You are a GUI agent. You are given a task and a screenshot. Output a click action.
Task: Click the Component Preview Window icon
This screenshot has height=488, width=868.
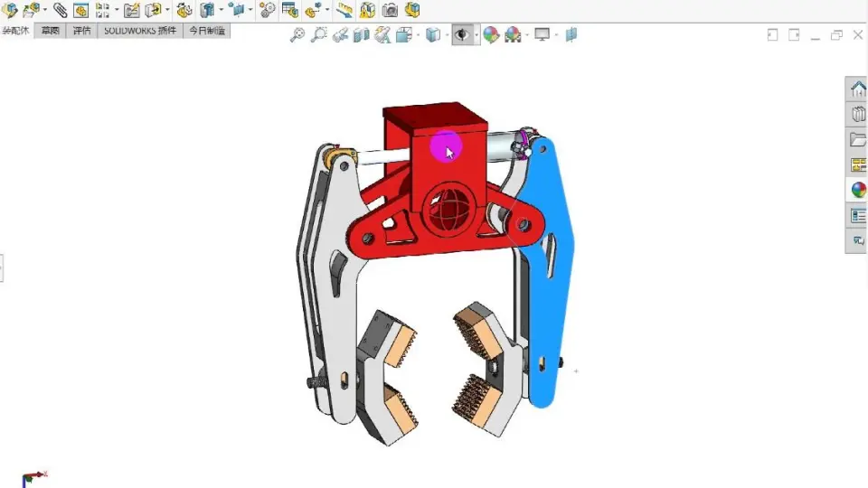[x=80, y=9]
